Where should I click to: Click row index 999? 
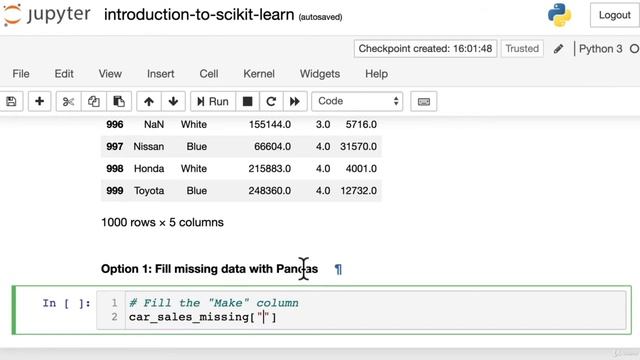click(115, 191)
